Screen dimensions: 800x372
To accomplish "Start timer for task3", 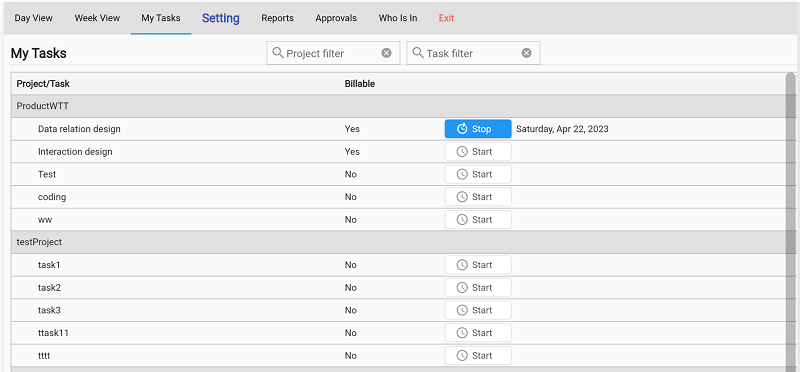I will [x=478, y=310].
